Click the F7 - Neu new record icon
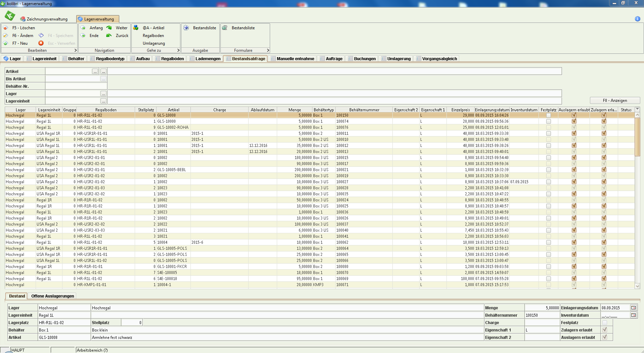 click(x=6, y=43)
